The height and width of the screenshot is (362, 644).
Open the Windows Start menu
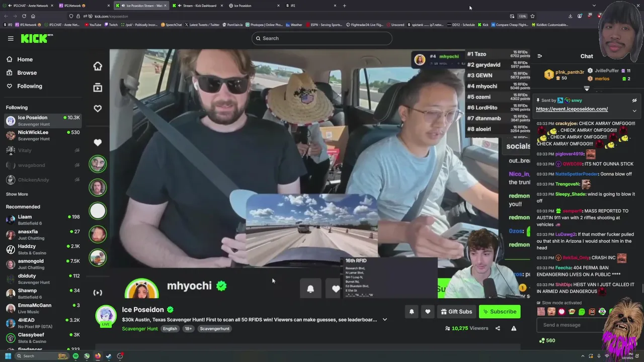click(7, 356)
